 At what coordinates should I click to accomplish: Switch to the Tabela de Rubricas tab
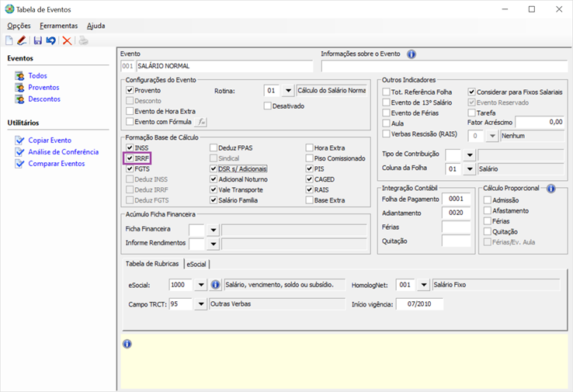(152, 264)
